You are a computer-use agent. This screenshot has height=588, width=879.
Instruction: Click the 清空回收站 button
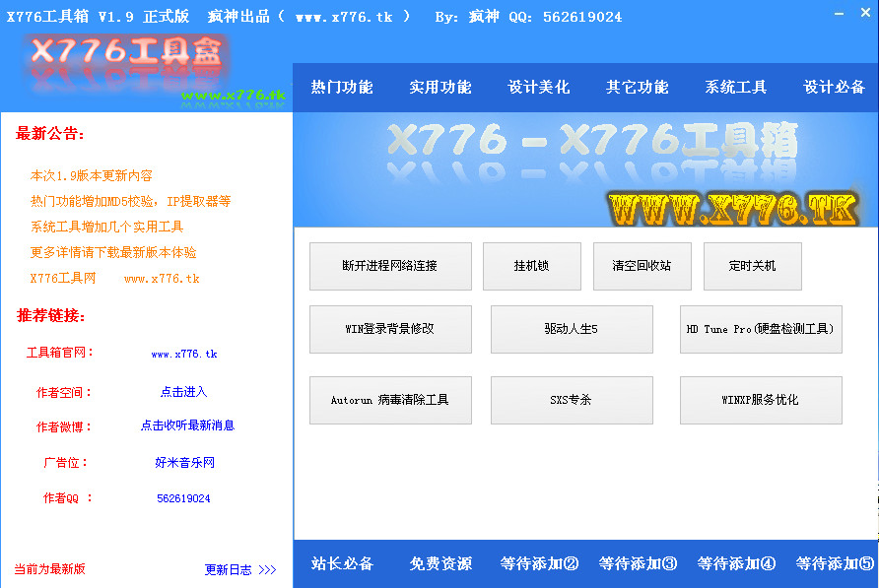tap(642, 266)
